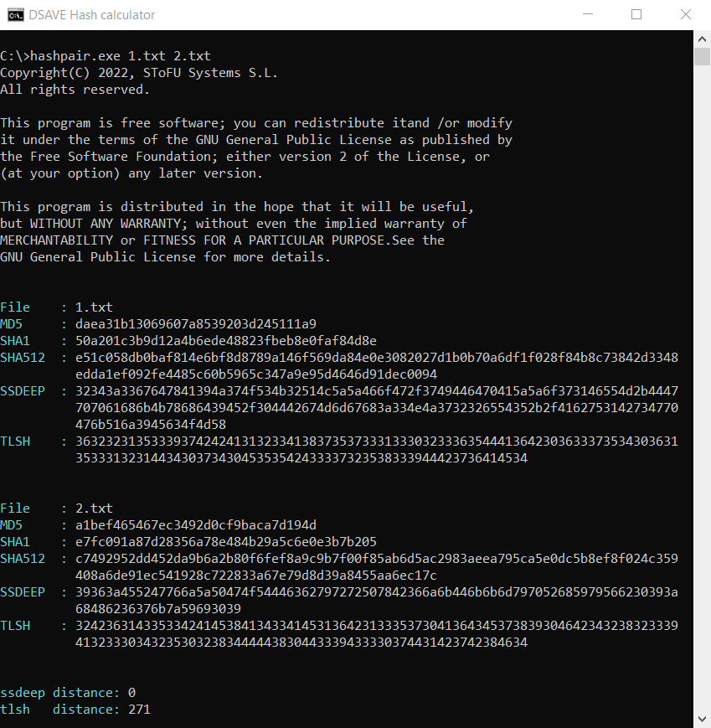Click the "DSAVE Hash calculator" title text

(x=92, y=15)
